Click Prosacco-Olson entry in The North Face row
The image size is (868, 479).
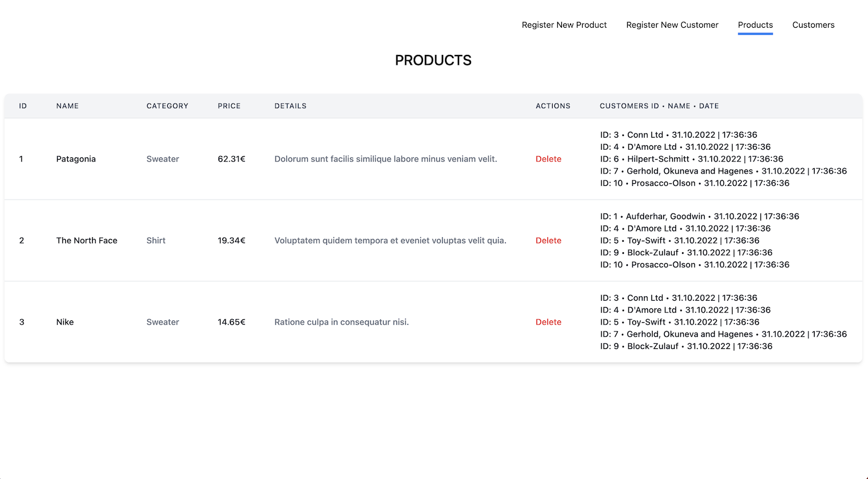coord(695,265)
